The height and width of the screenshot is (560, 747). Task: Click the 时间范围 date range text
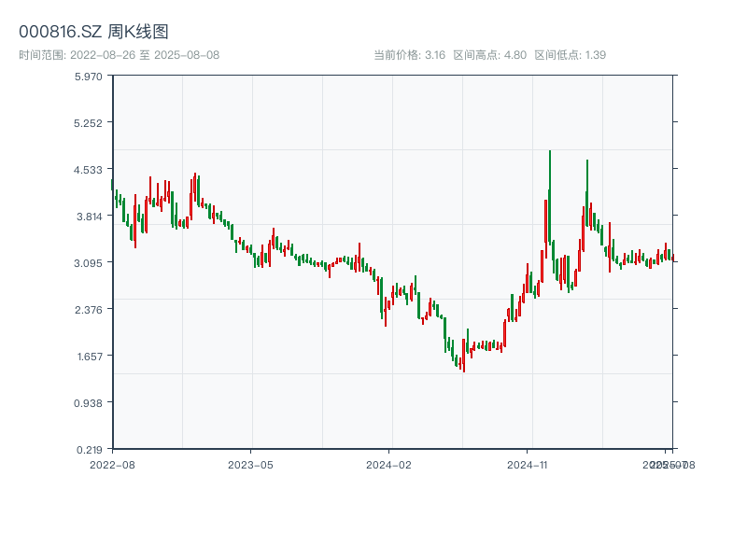[x=119, y=55]
